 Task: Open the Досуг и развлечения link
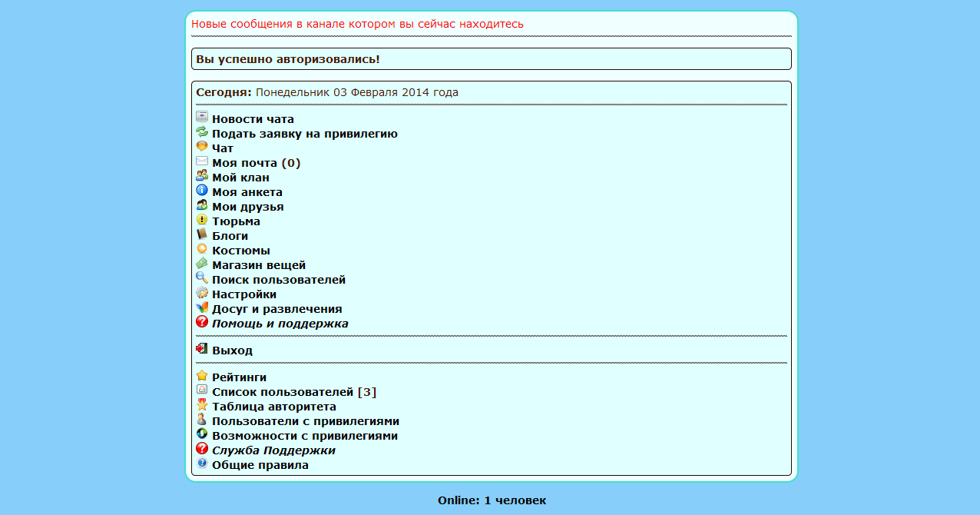[277, 309]
